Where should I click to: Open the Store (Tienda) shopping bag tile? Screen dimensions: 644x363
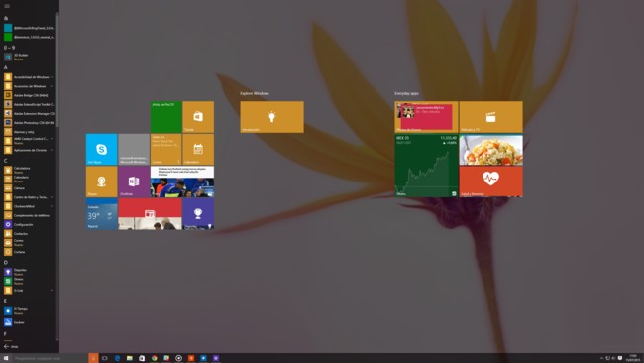[198, 117]
